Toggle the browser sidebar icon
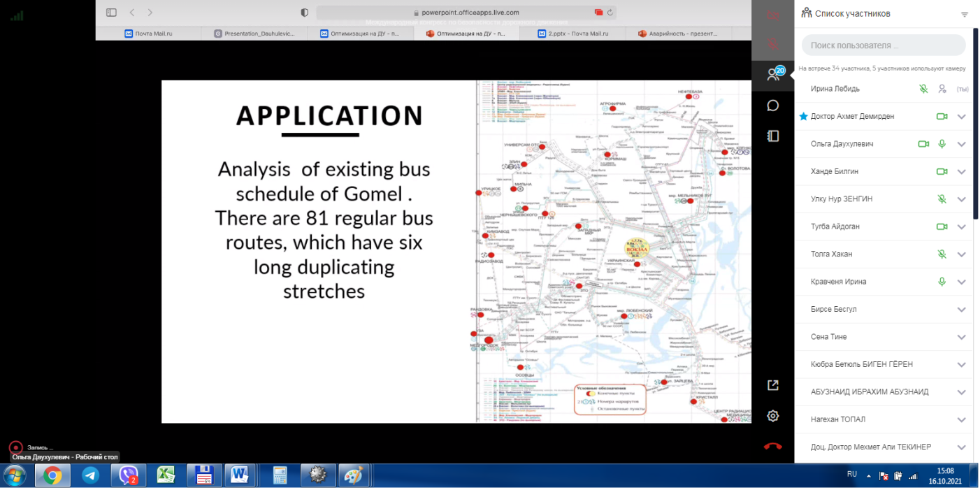The image size is (980, 490). pos(111,13)
